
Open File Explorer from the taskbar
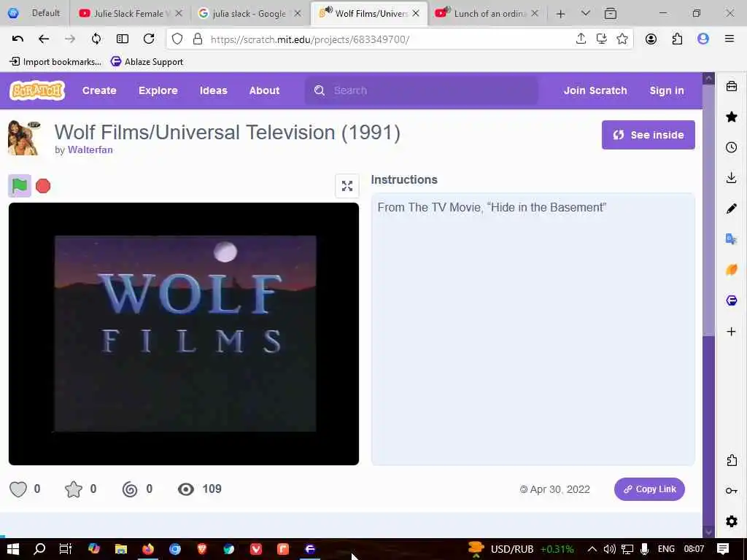121,549
